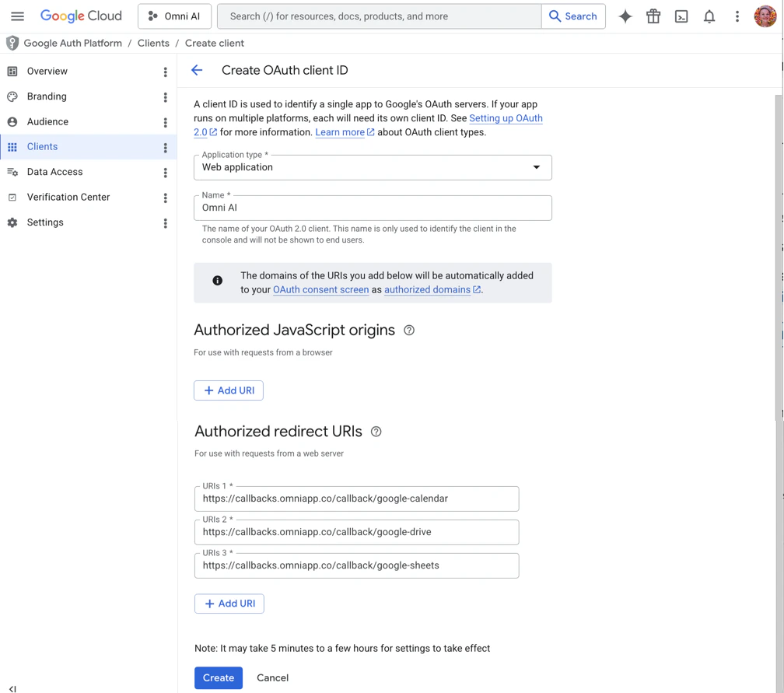
Task: Add URI under Authorized JavaScript origins
Action: coord(228,390)
